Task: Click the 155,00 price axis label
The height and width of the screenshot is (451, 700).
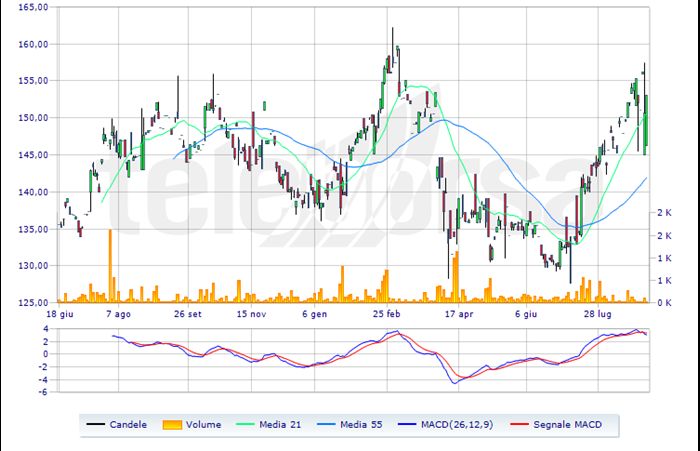Action: (33, 81)
